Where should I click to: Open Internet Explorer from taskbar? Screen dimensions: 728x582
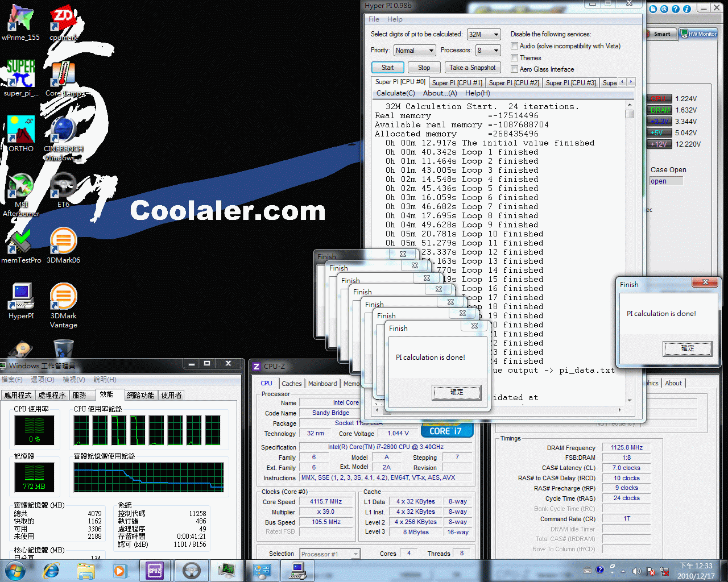(x=51, y=570)
